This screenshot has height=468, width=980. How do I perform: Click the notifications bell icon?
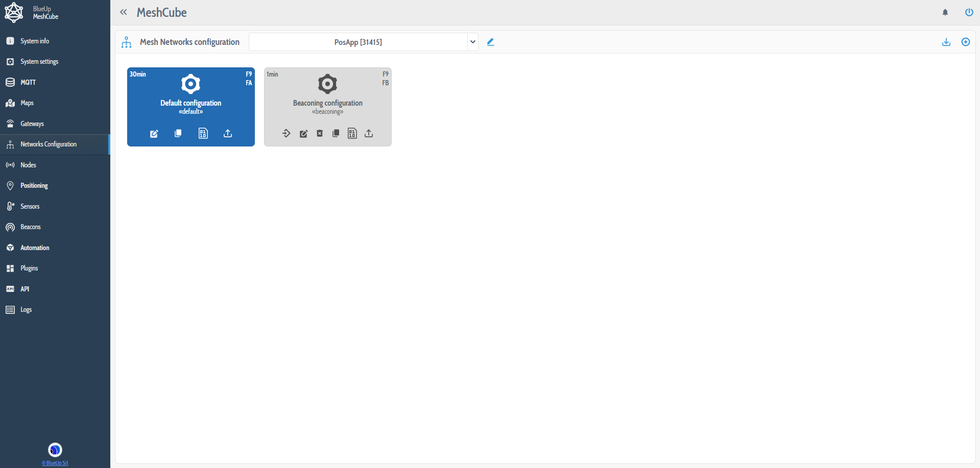(x=945, y=13)
